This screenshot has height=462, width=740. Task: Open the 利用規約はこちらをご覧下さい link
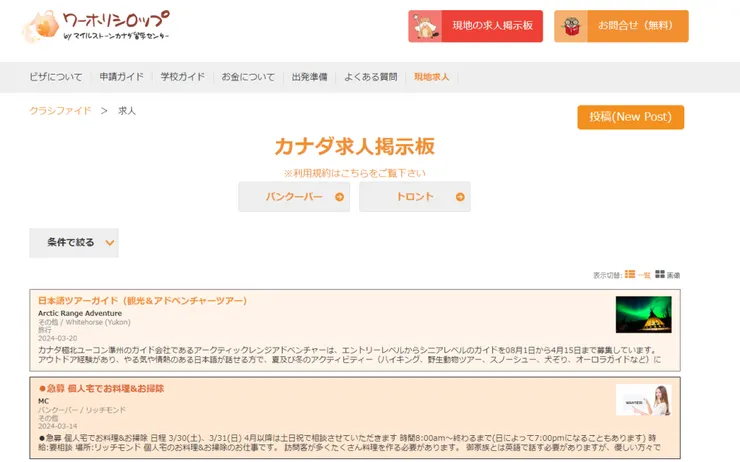354,173
